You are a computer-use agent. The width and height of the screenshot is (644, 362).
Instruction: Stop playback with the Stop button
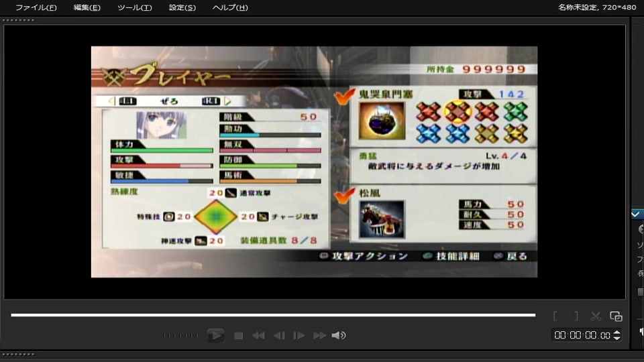coord(238,336)
